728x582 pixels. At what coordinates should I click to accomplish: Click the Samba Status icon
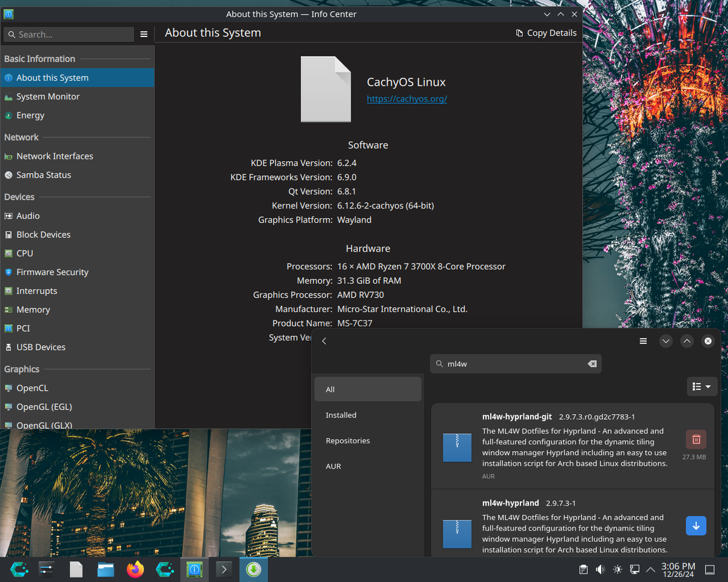tap(8, 175)
